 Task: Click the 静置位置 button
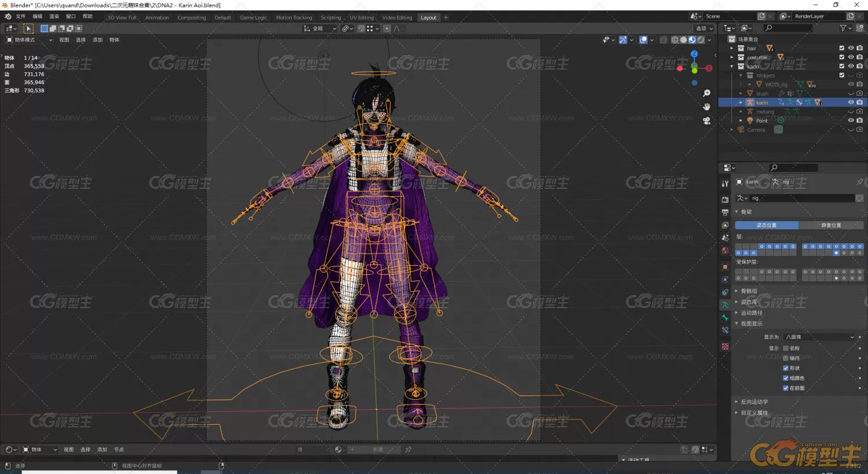click(831, 225)
